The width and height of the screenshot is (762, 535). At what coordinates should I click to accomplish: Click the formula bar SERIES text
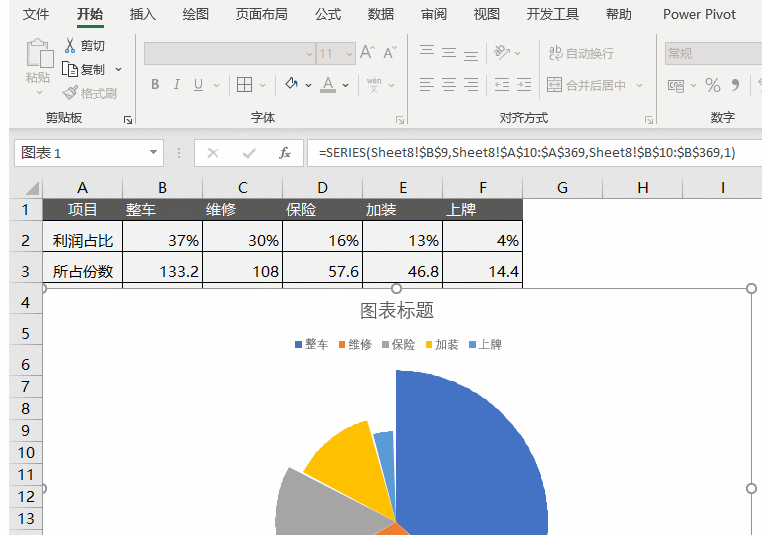tap(527, 153)
